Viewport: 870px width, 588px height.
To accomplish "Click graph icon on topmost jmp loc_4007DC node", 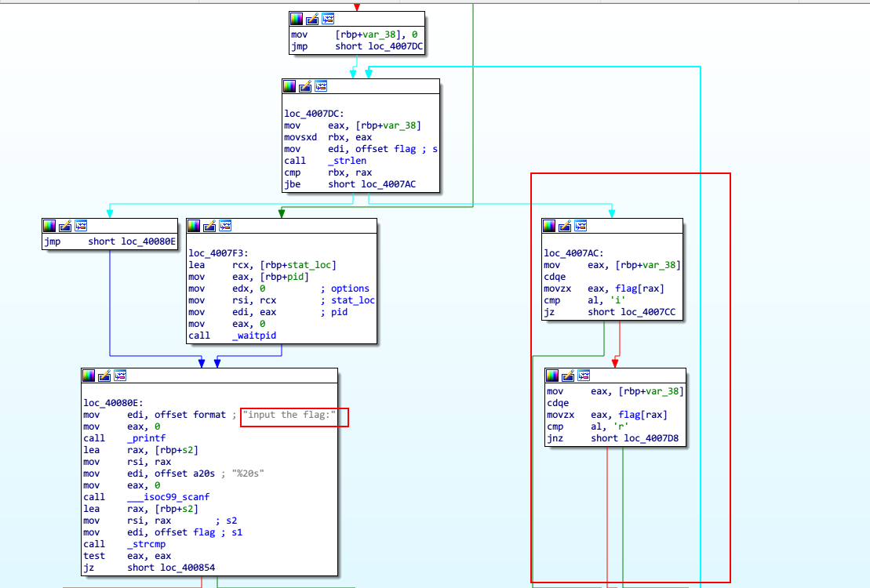I will pos(328,19).
